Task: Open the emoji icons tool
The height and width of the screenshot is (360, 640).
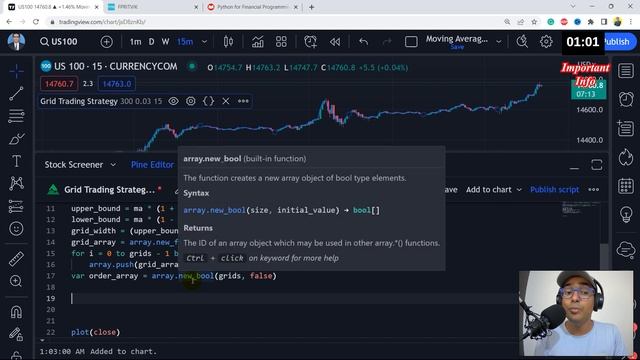Action: [16, 229]
